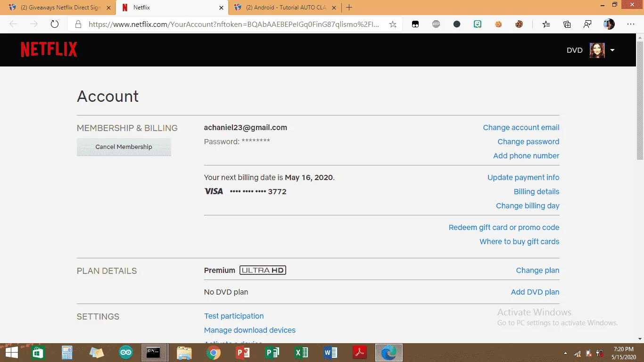The image size is (644, 362).
Task: Open Publisher in taskbar
Action: (272, 352)
